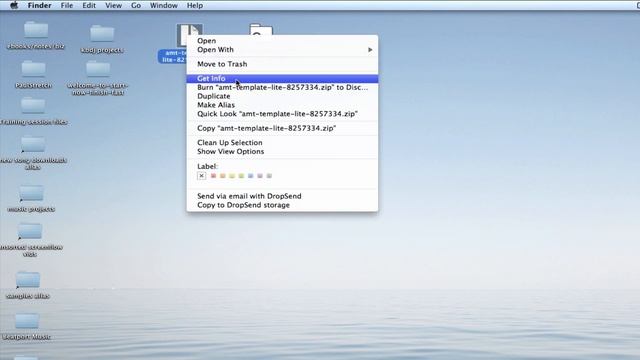Select the file icon behind context menu top
This screenshot has height=360, width=640.
(261, 29)
